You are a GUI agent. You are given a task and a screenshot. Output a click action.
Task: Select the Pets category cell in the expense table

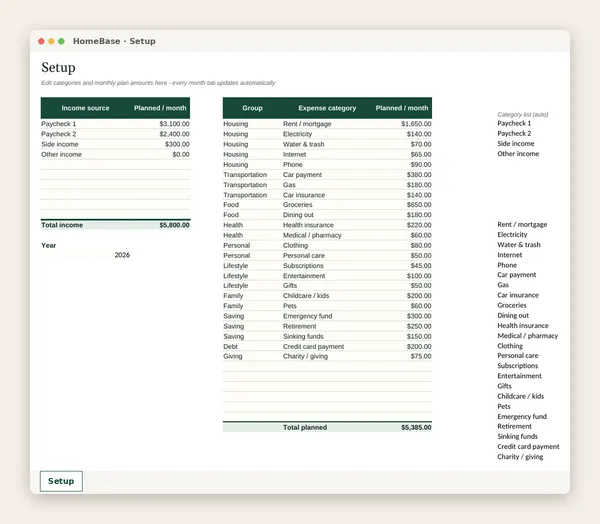pyautogui.click(x=290, y=306)
